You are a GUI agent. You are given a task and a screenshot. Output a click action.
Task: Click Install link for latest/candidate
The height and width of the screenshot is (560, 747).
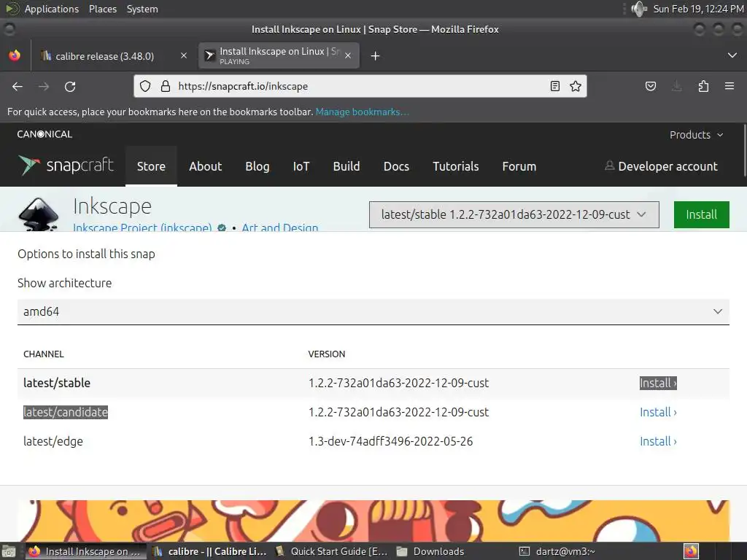pos(658,412)
